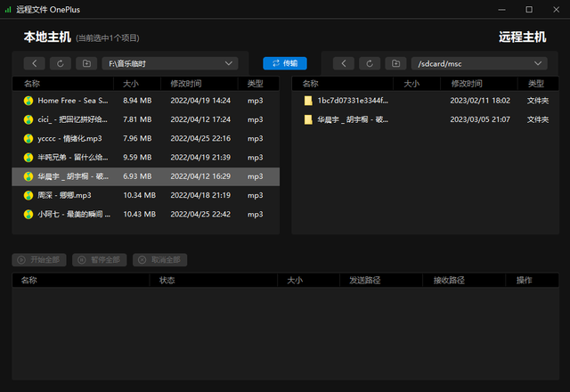Select the ycccc - 情绪化.mp3 file
The height and width of the screenshot is (392, 570).
click(69, 138)
